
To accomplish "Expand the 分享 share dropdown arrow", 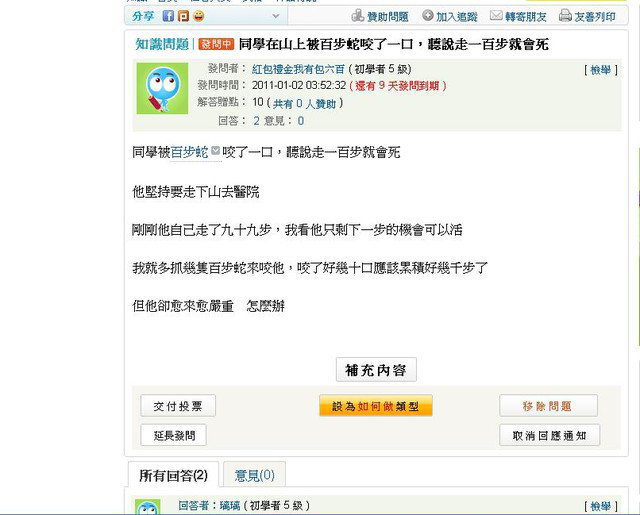I will click(x=276, y=16).
